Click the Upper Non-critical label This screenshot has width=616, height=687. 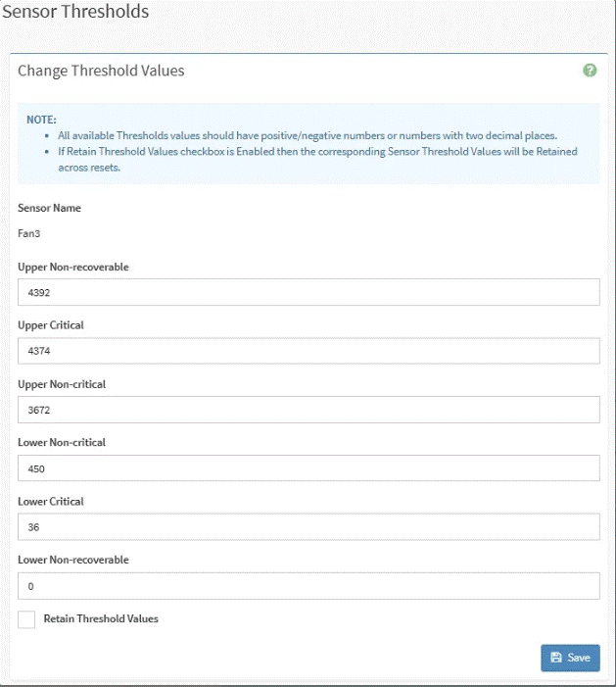click(x=62, y=384)
